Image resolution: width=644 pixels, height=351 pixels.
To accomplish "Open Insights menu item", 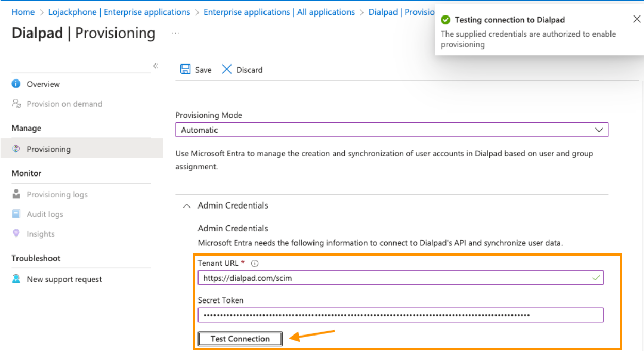I will point(41,234).
